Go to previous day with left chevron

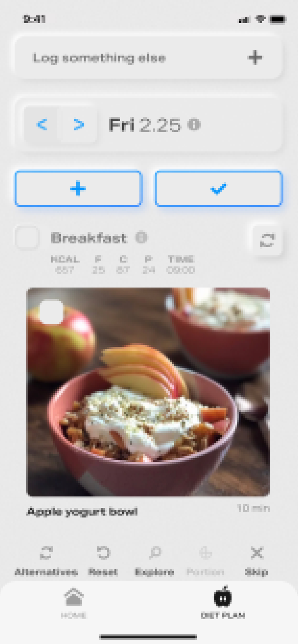tap(42, 125)
